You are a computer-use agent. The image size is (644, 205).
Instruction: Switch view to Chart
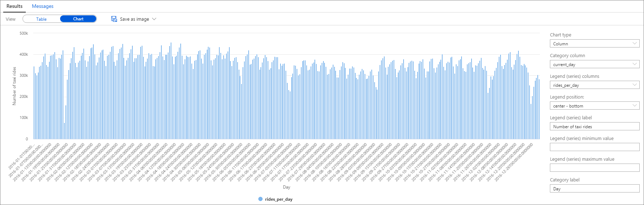point(78,19)
